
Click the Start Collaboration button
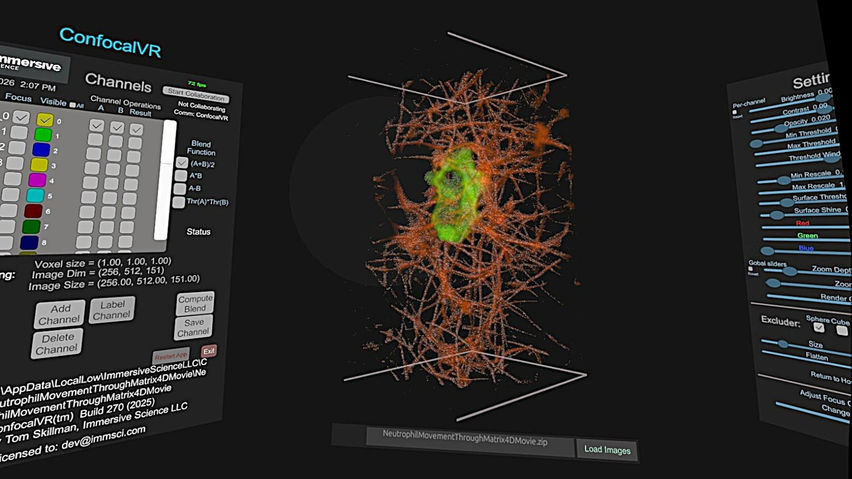196,95
